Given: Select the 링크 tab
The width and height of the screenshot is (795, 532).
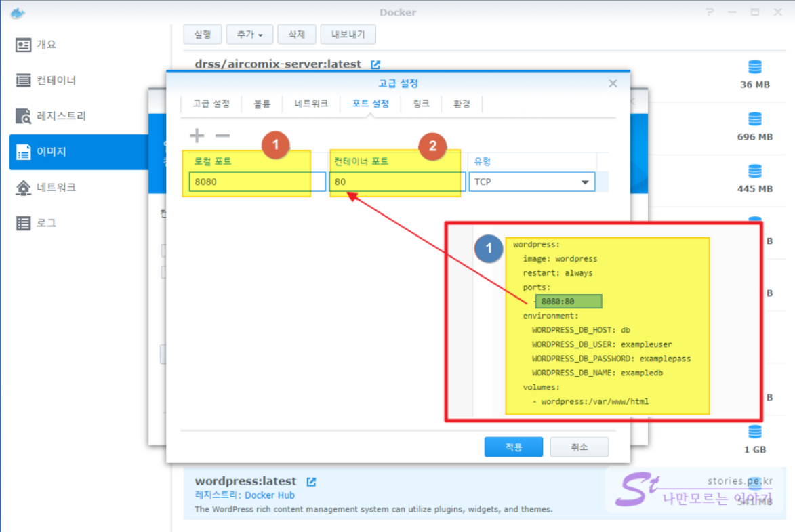Looking at the screenshot, I should coord(421,104).
